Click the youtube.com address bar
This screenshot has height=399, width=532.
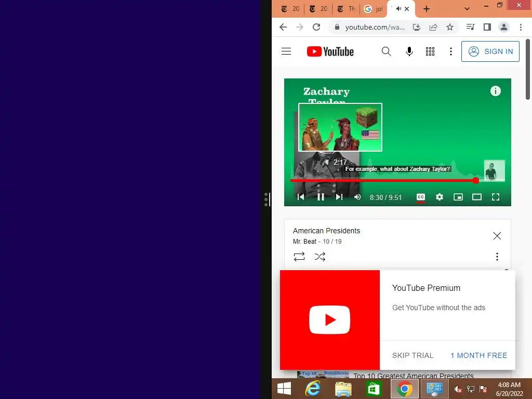click(x=375, y=27)
